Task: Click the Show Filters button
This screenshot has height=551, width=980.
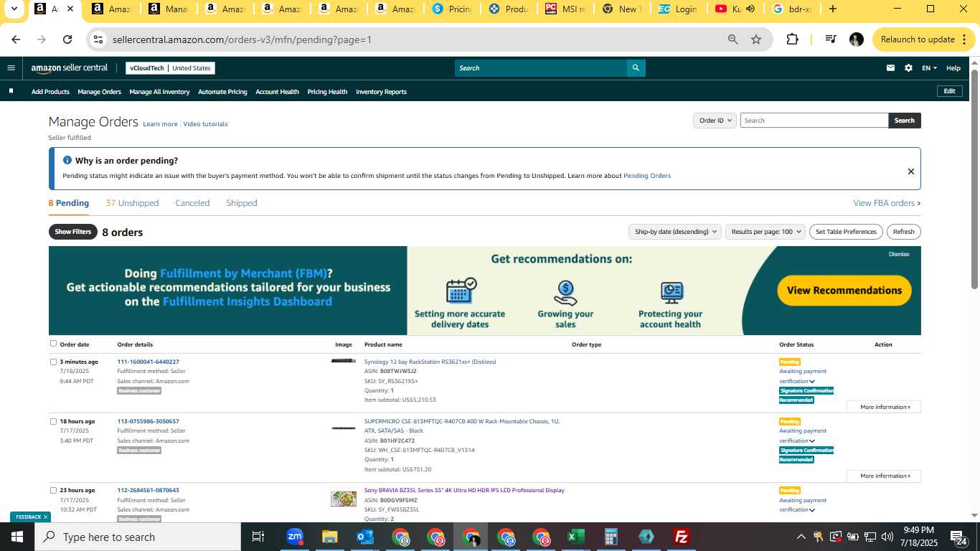Action: 73,232
